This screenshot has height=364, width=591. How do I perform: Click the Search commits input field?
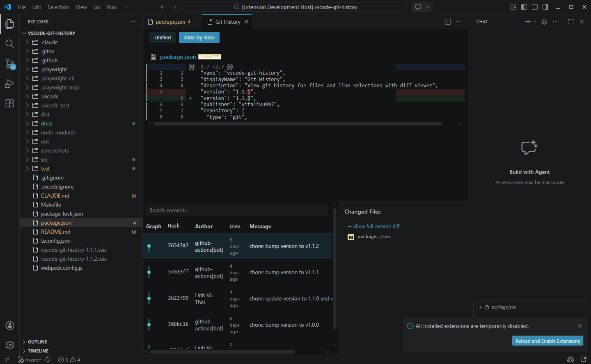pyautogui.click(x=237, y=210)
